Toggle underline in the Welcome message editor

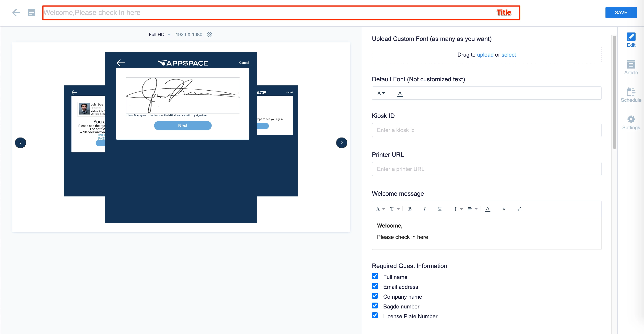[x=440, y=209]
